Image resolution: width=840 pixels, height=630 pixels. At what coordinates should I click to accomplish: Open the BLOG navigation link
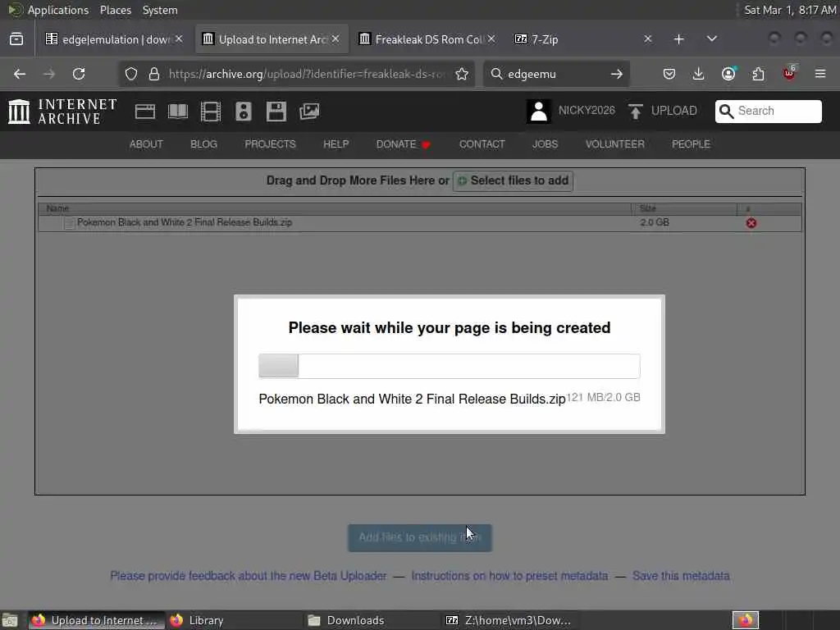pyautogui.click(x=203, y=144)
